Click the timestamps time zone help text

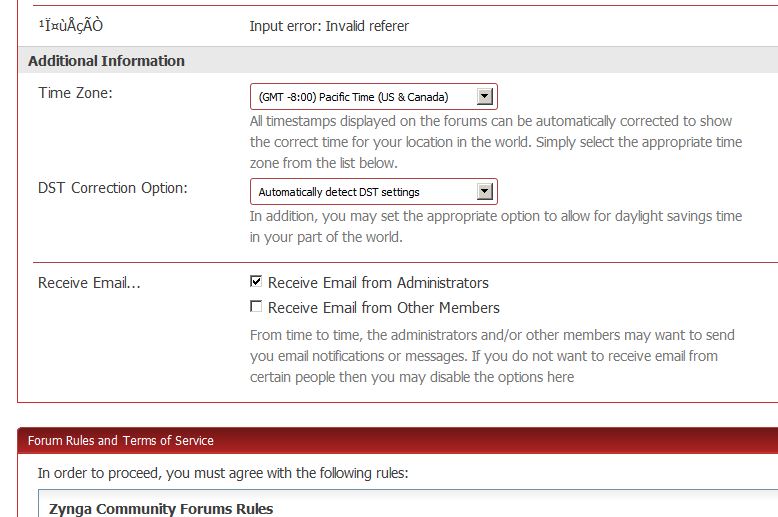tap(496, 142)
